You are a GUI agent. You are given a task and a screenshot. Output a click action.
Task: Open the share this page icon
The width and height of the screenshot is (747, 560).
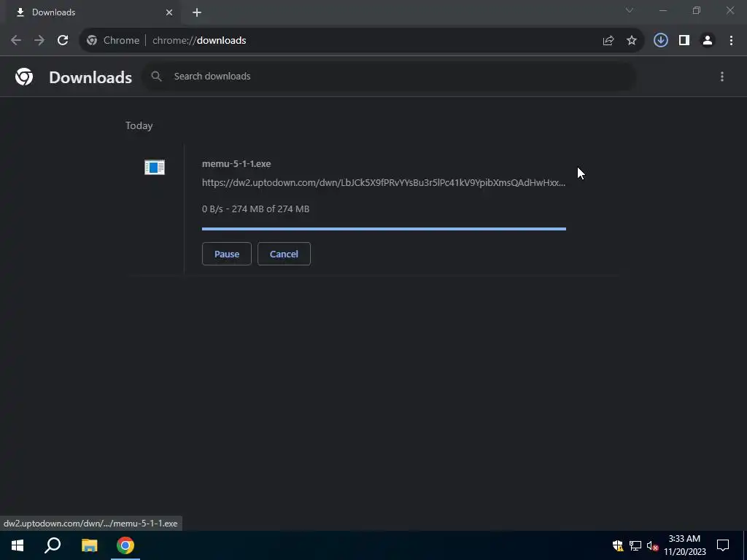608,41
